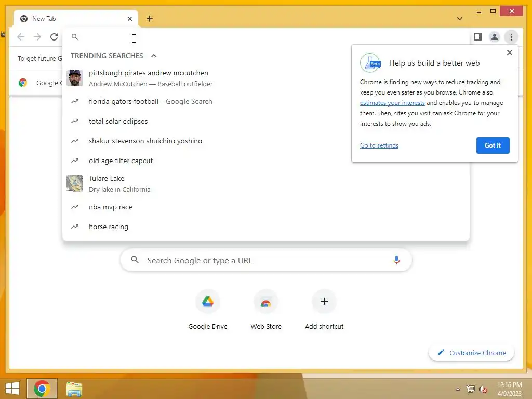Screen dimensions: 532x399
Task: Select nba mvp race suggestion
Action: point(266,207)
